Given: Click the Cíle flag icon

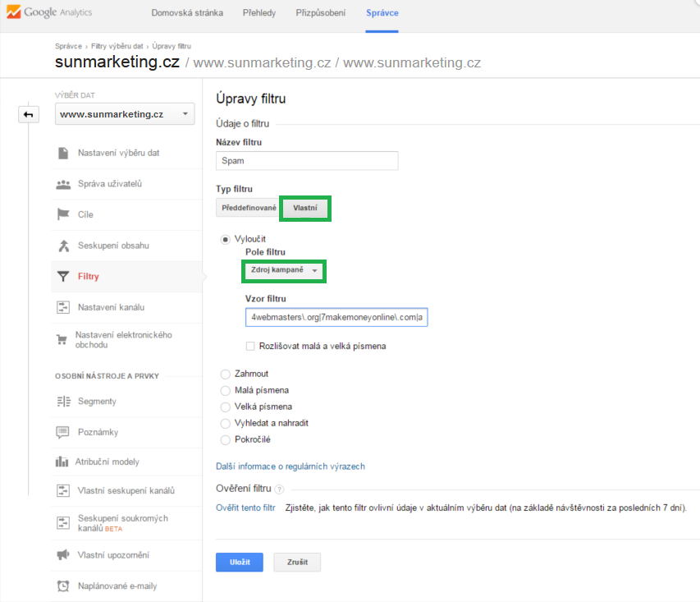Looking at the screenshot, I should pyautogui.click(x=63, y=214).
